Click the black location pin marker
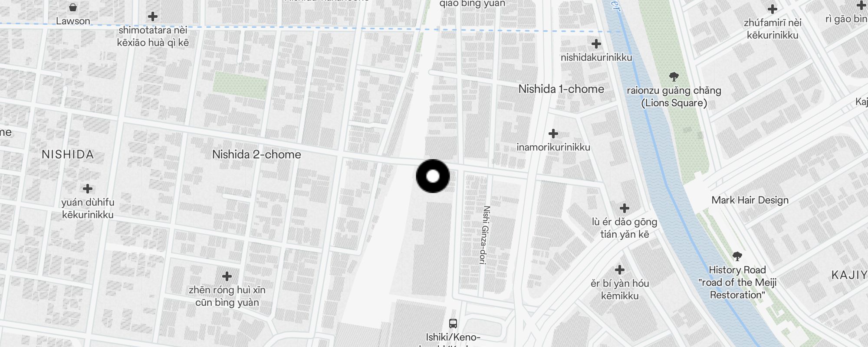This screenshot has width=868, height=347. (433, 176)
